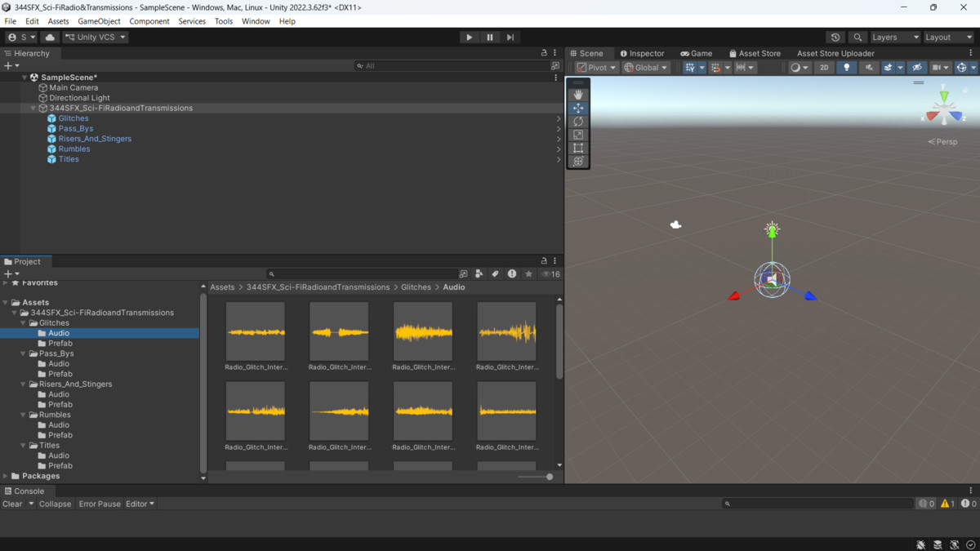Click the Step frame button
980x551 pixels.
(510, 37)
